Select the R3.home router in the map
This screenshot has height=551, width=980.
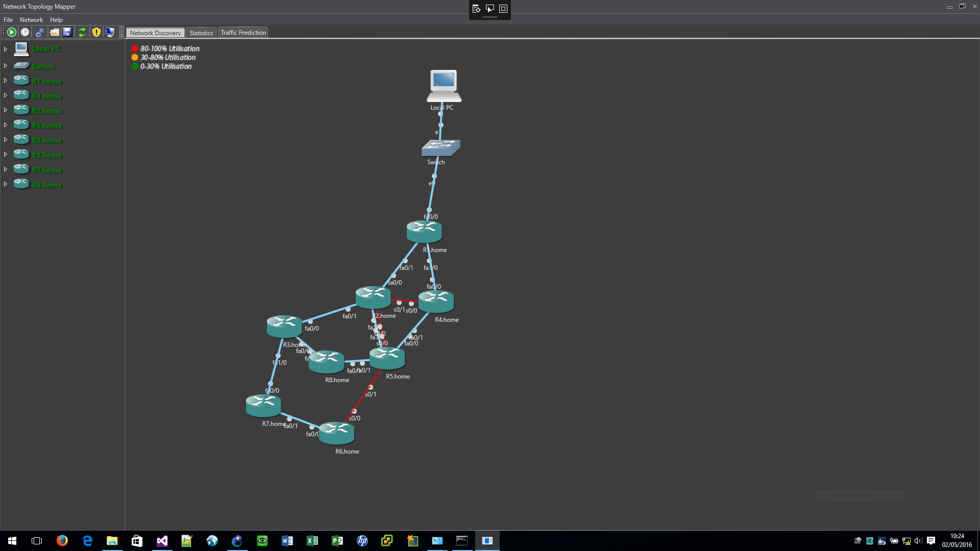(284, 327)
